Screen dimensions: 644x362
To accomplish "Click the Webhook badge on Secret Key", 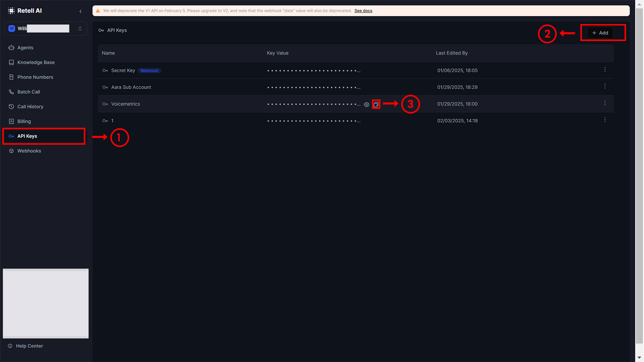I will click(149, 71).
